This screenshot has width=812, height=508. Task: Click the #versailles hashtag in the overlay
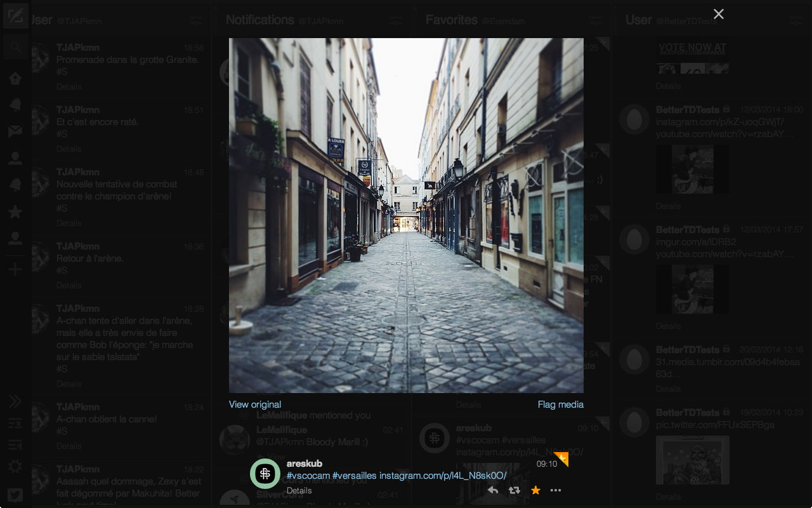point(355,476)
